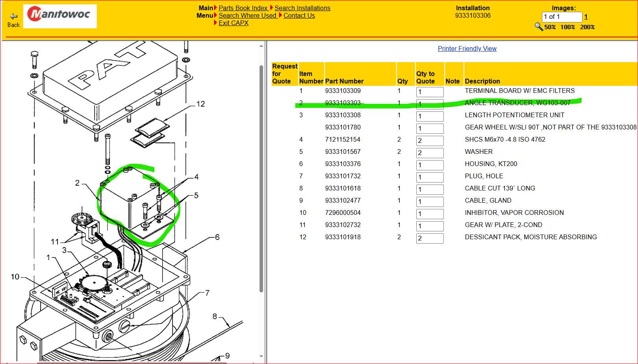The height and width of the screenshot is (364, 638).
Task: Click Qty to Quote field for Gear Wheel
Action: (x=430, y=128)
